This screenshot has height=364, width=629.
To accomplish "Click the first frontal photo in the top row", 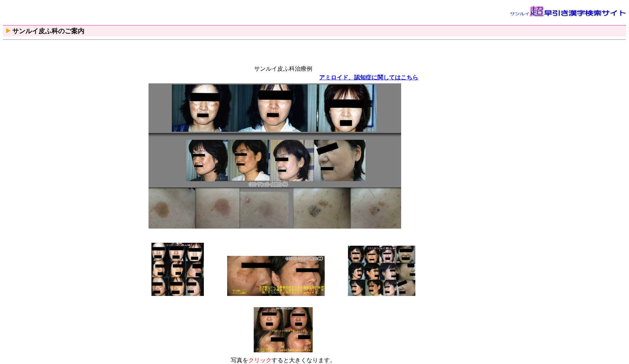I will (204, 108).
